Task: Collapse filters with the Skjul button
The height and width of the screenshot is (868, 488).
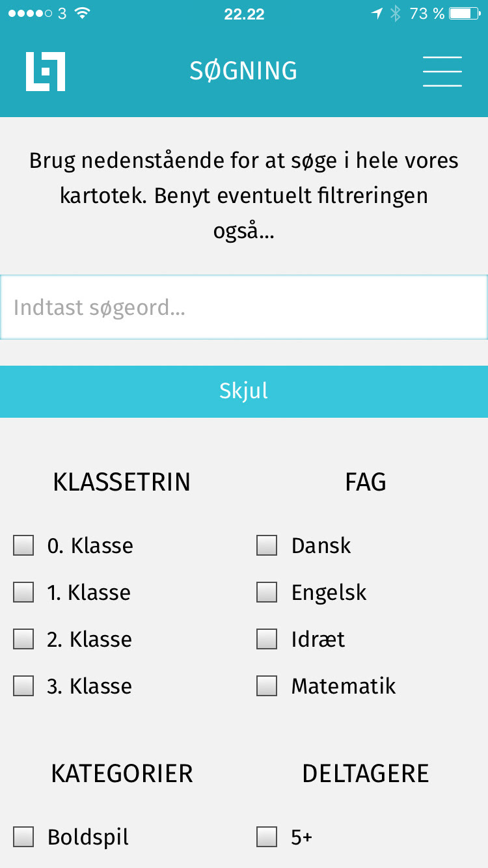Action: click(x=244, y=391)
